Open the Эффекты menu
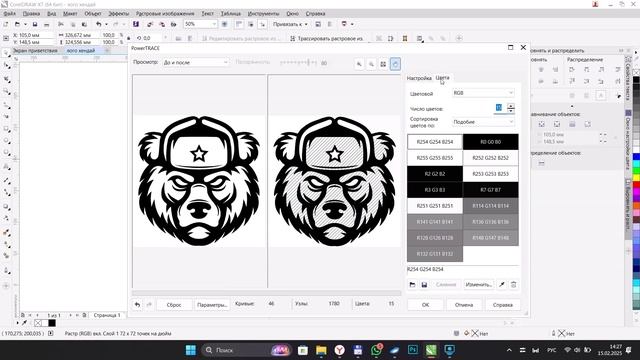The height and width of the screenshot is (360, 640). pyautogui.click(x=119, y=13)
